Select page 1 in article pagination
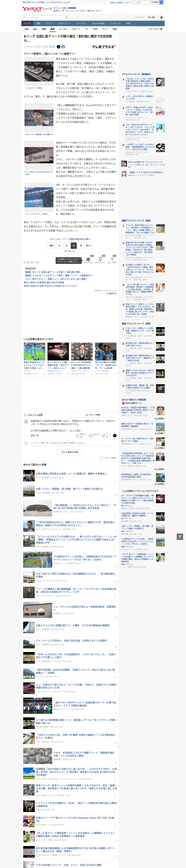The image size is (186, 868). (59, 246)
